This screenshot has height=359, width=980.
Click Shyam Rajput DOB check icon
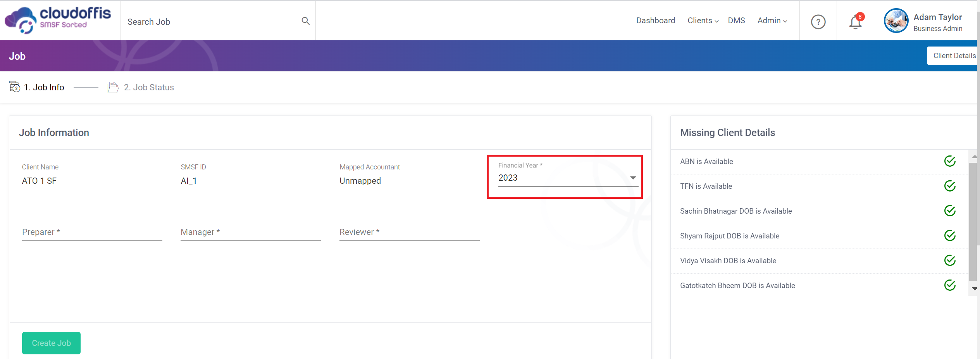(950, 235)
